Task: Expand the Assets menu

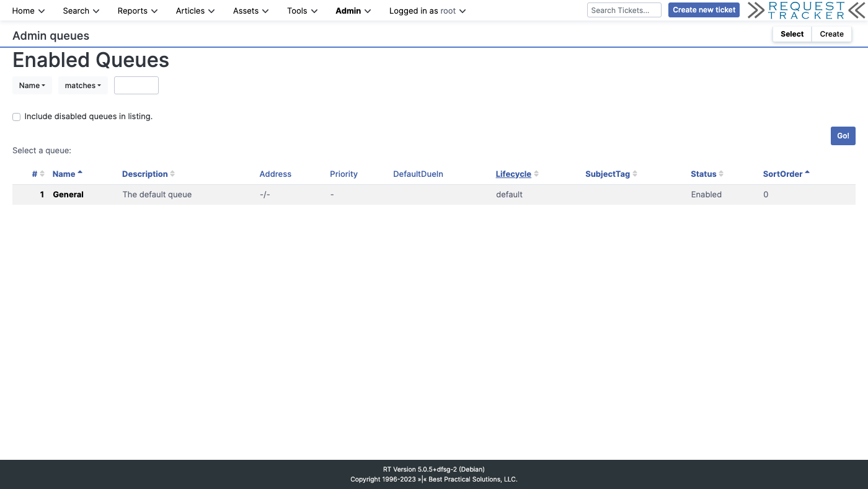Action: [x=251, y=11]
